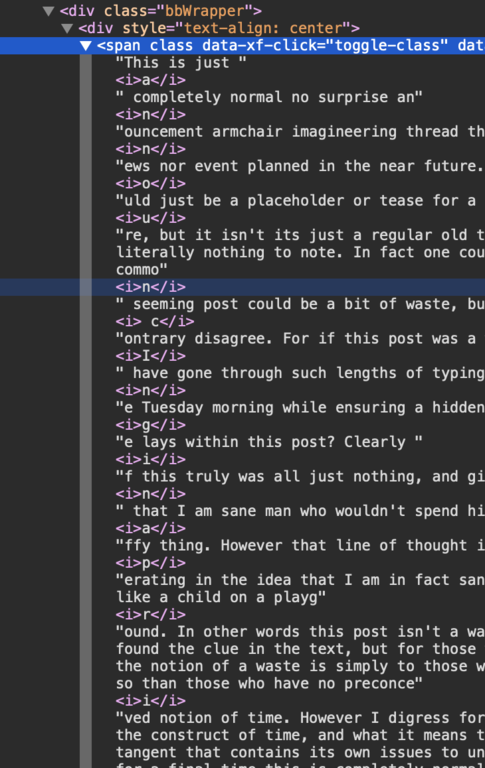Select the italic "r" tag after "playg"

[x=150, y=614]
